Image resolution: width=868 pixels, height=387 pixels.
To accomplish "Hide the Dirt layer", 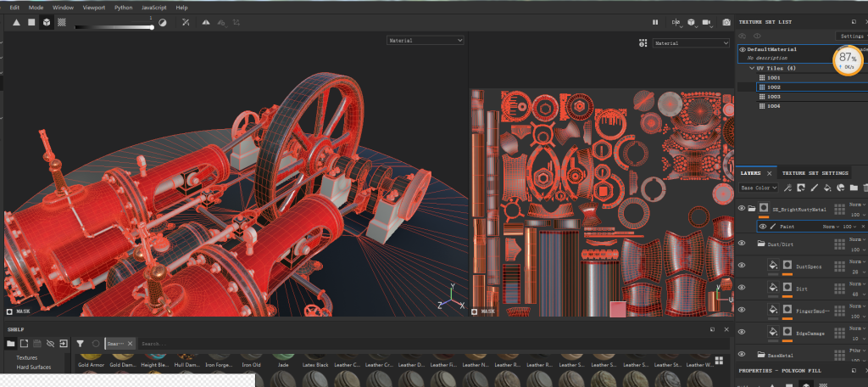I will pyautogui.click(x=742, y=288).
